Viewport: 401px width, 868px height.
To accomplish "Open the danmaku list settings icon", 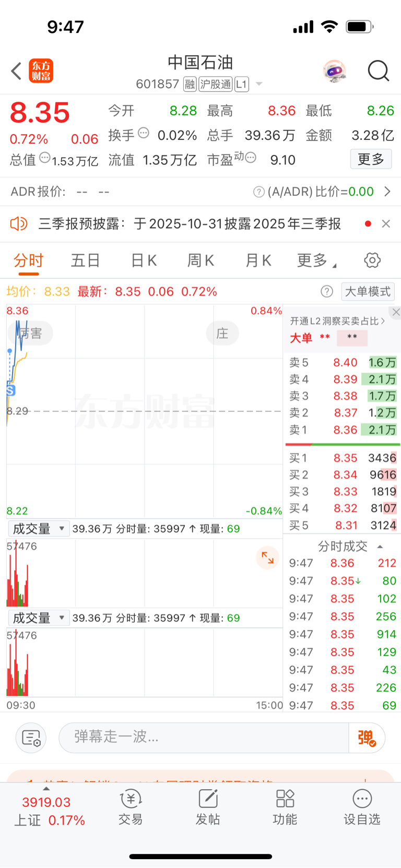I will [31, 738].
